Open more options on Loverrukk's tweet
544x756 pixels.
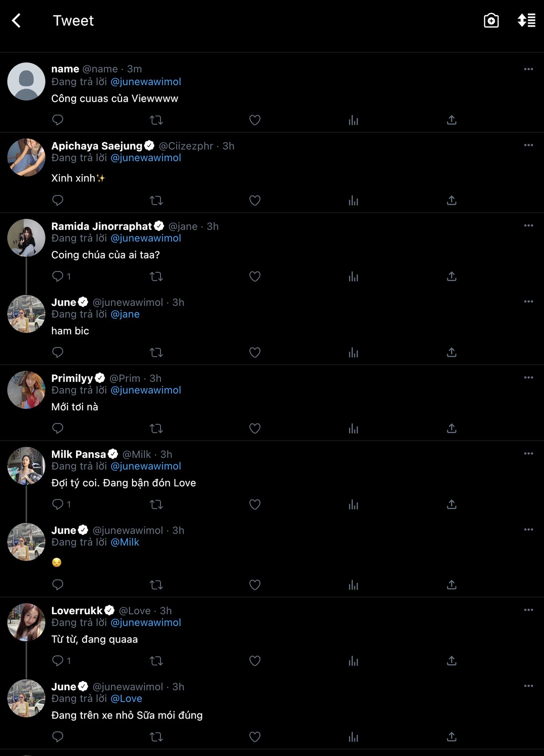(529, 610)
